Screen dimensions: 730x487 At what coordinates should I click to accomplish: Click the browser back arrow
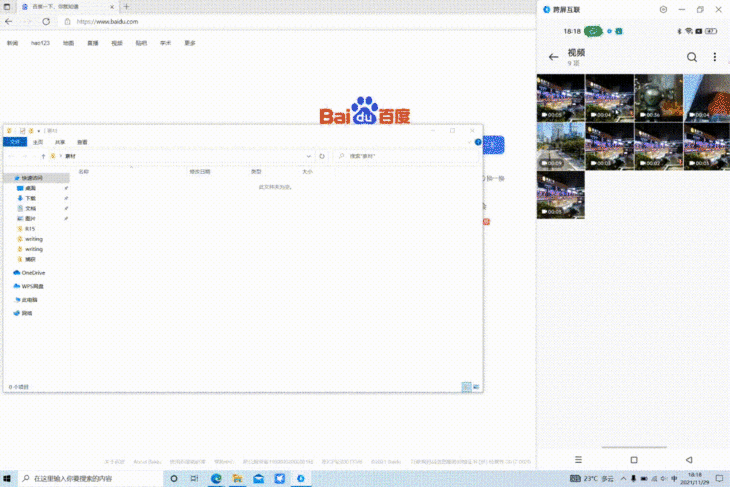click(8, 21)
